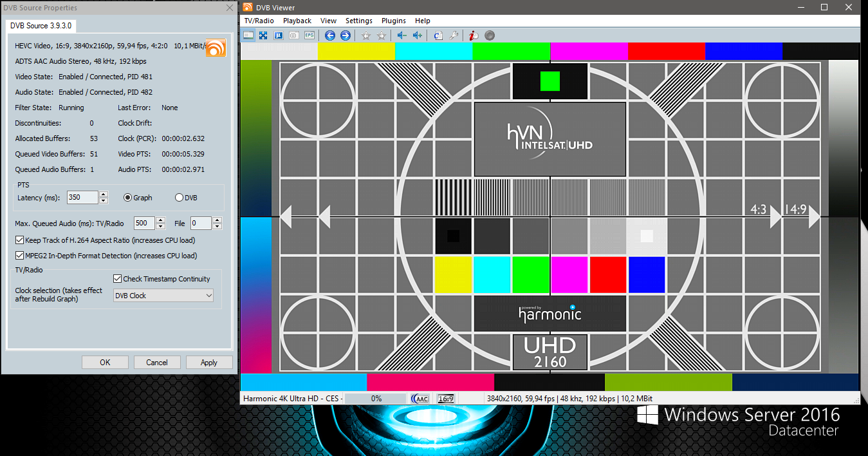The image size is (868, 456).
Task: Increase TV/Radio queued audio value with up arrow
Action: click(160, 220)
